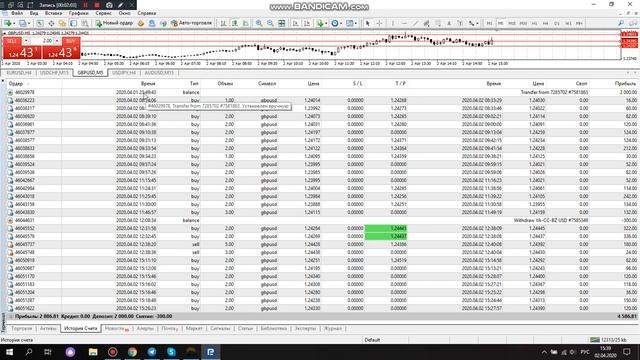The width and height of the screenshot is (640, 360).
Task: Open the Profiles dropdown arrow
Action: 29,23
